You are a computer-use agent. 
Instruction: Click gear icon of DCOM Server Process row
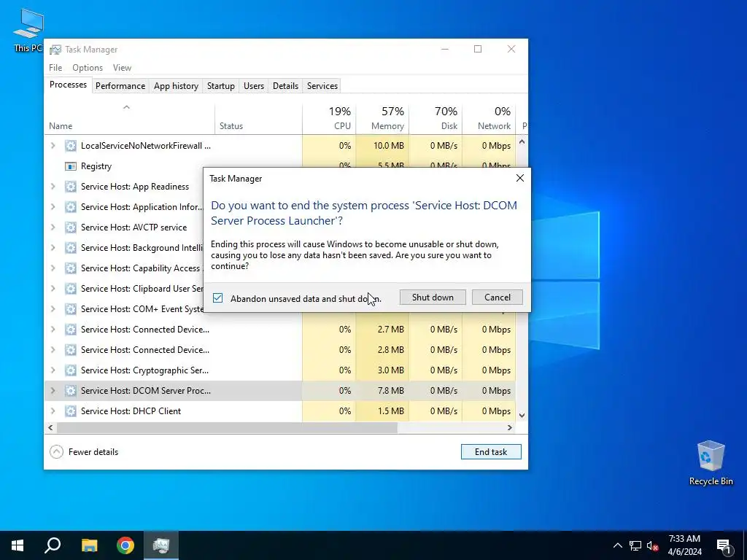coord(71,391)
